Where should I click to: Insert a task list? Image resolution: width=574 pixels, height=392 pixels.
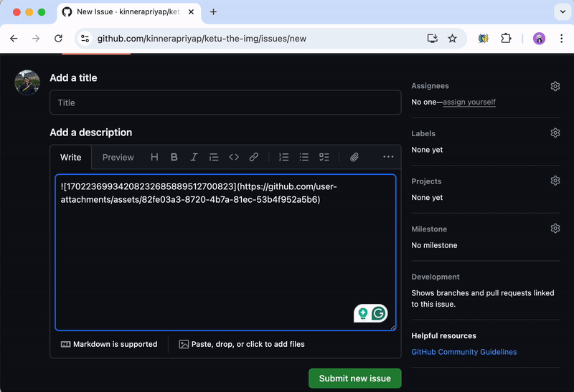tap(324, 157)
